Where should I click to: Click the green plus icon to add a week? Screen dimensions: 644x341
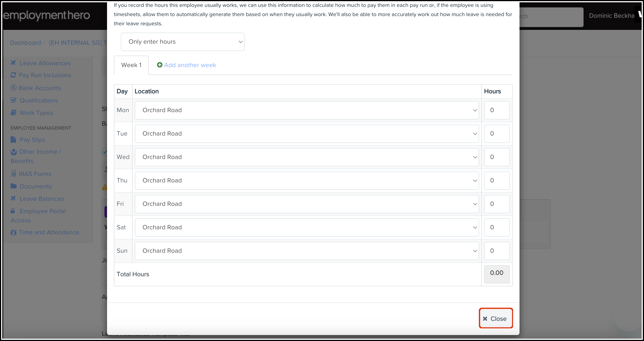(159, 65)
